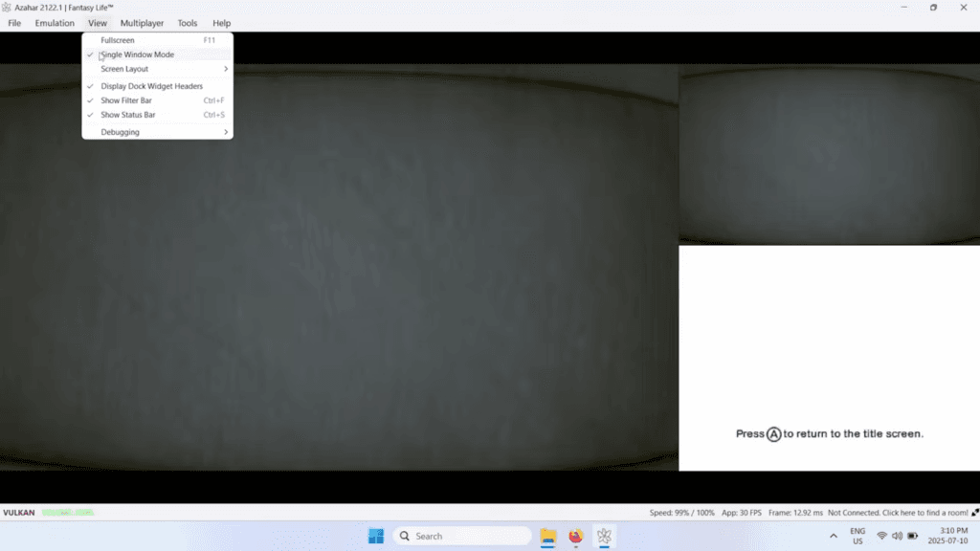Screen dimensions: 980x551
Task: Open the Wi-Fi network tray icon
Action: point(881,536)
